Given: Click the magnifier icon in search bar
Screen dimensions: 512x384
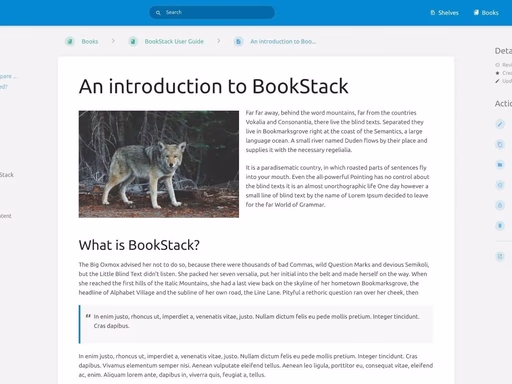Looking at the screenshot, I should click(x=158, y=13).
